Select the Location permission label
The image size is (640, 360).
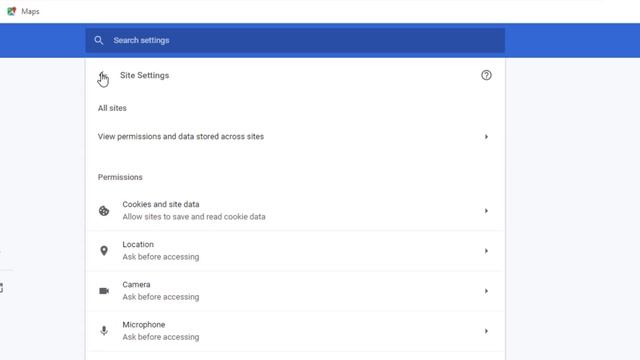pyautogui.click(x=138, y=244)
